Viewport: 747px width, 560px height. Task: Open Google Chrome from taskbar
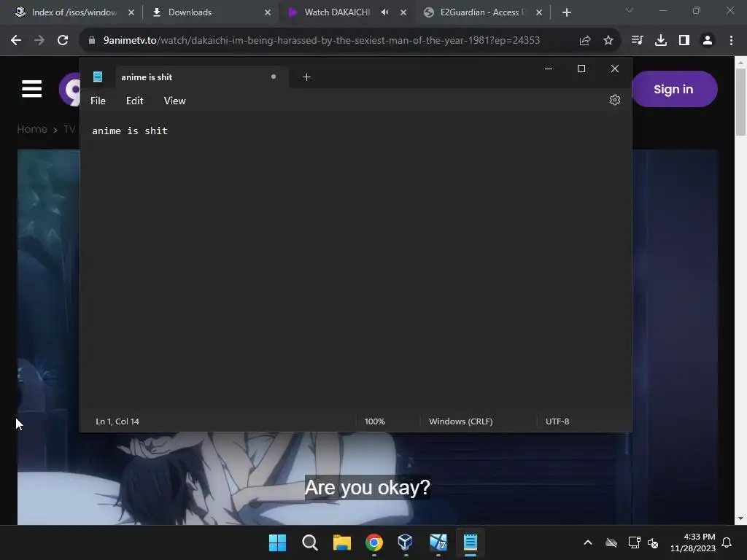click(374, 542)
